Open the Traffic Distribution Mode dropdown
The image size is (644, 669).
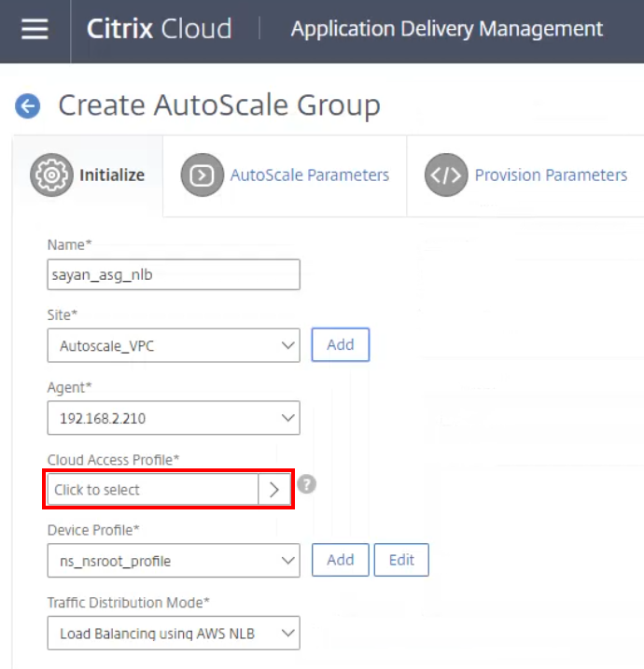pyautogui.click(x=174, y=633)
